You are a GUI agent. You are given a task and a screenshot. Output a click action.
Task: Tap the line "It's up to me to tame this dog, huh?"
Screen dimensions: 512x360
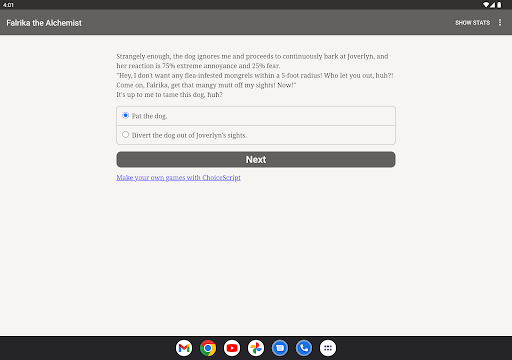click(x=169, y=95)
